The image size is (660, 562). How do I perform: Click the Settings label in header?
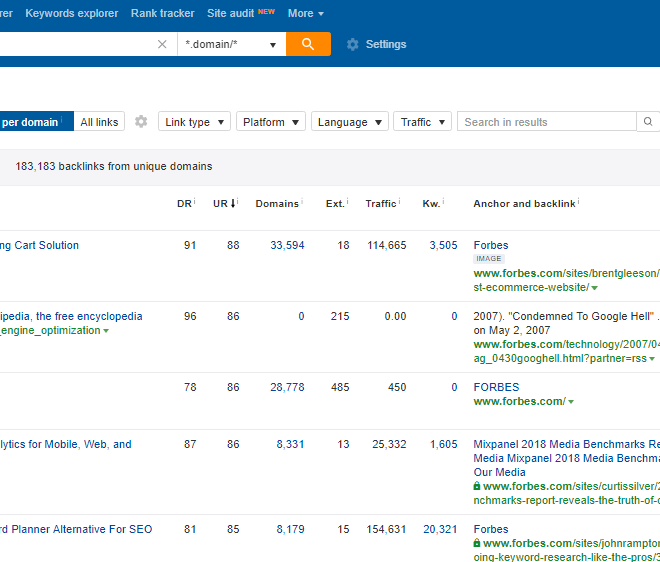click(x=386, y=44)
